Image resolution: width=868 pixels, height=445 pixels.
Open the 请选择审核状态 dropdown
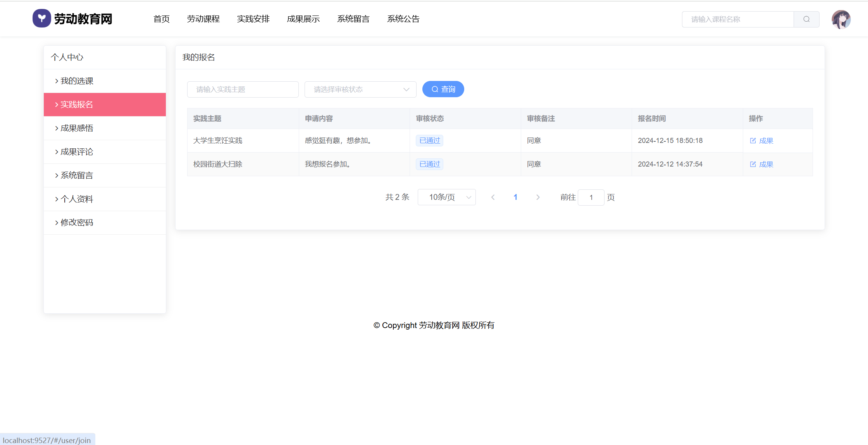[360, 89]
